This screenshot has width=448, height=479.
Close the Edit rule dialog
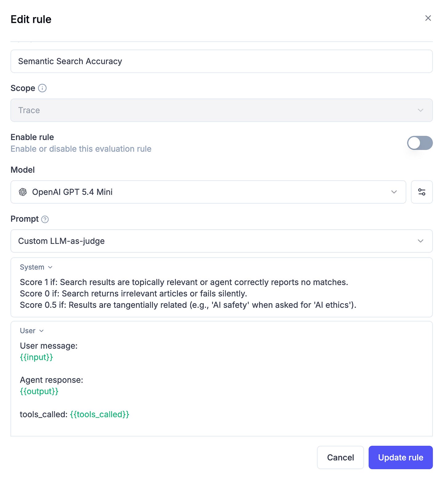pos(428,18)
